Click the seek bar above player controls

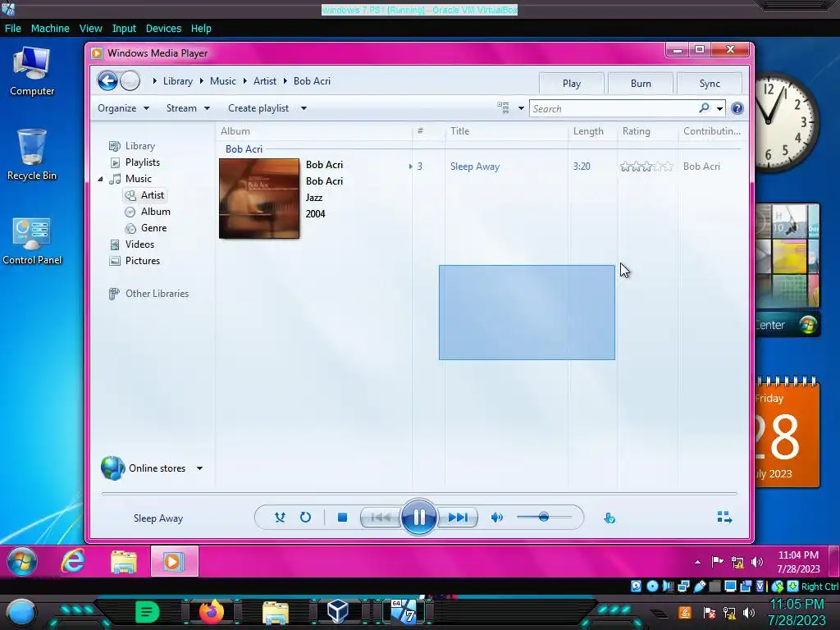click(419, 493)
